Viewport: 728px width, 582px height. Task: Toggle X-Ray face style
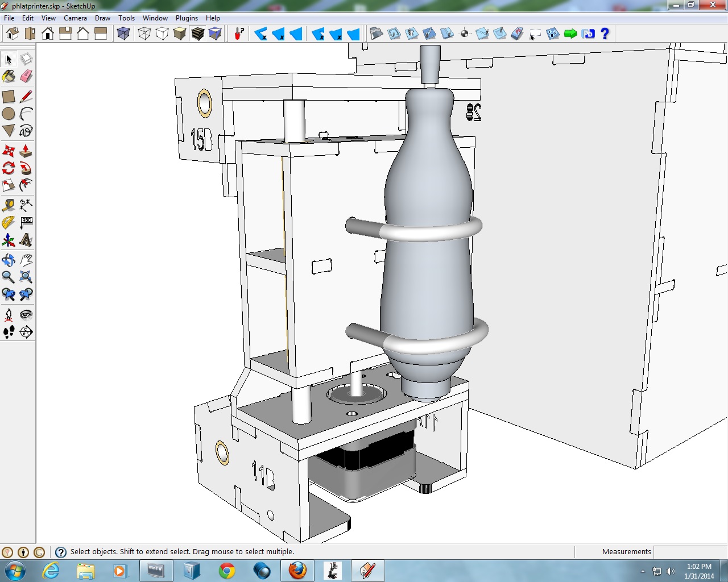click(x=123, y=34)
